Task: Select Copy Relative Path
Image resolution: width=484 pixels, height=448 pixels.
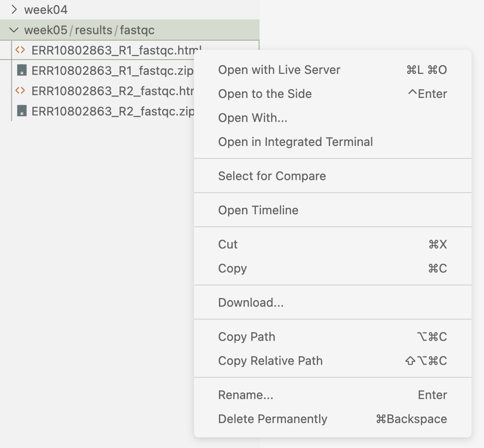Action: [270, 361]
